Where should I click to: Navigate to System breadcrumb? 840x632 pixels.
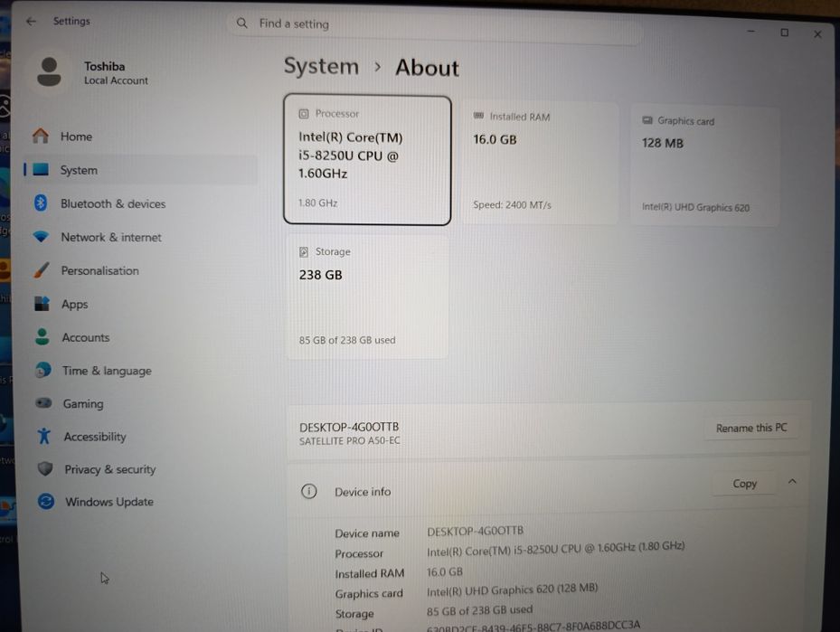pos(321,66)
